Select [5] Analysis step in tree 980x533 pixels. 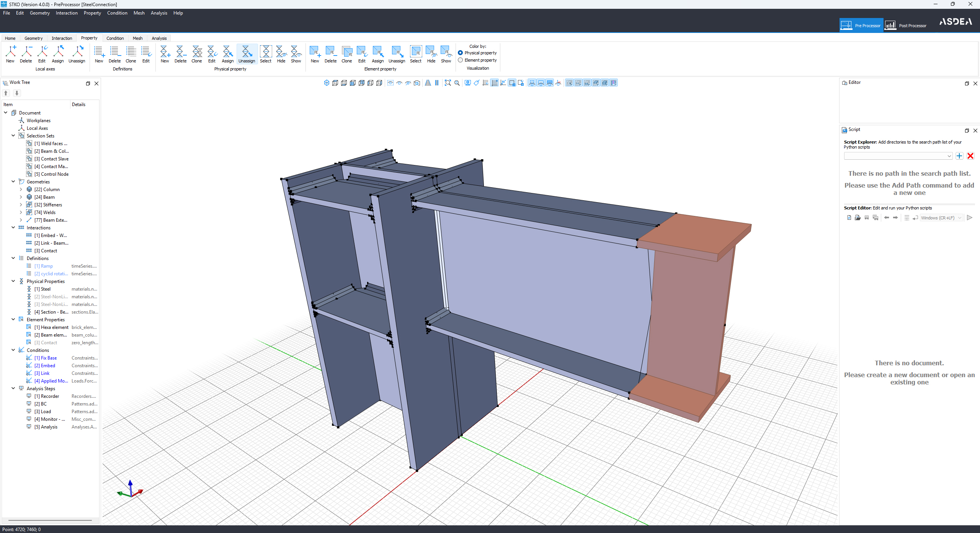tap(46, 427)
